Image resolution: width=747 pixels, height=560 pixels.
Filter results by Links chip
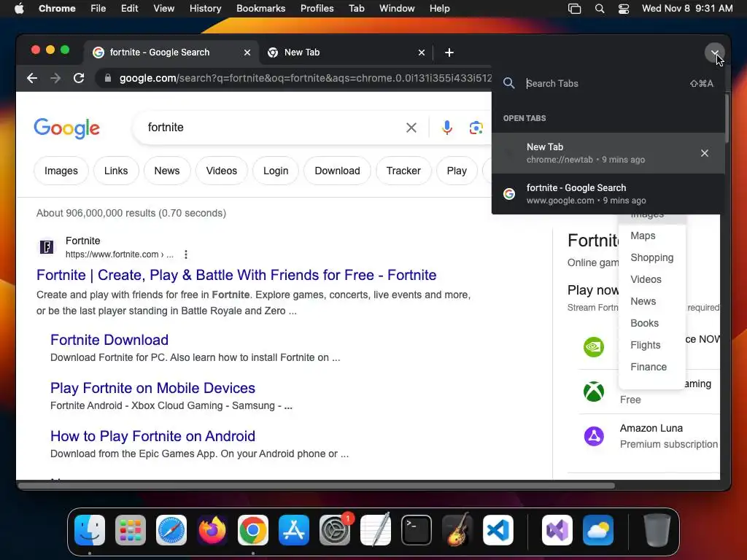(116, 171)
